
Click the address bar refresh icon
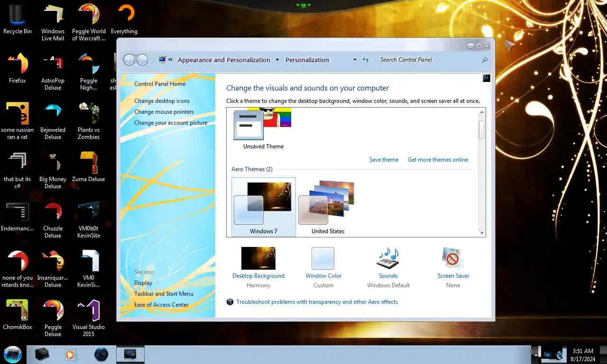[x=366, y=60]
